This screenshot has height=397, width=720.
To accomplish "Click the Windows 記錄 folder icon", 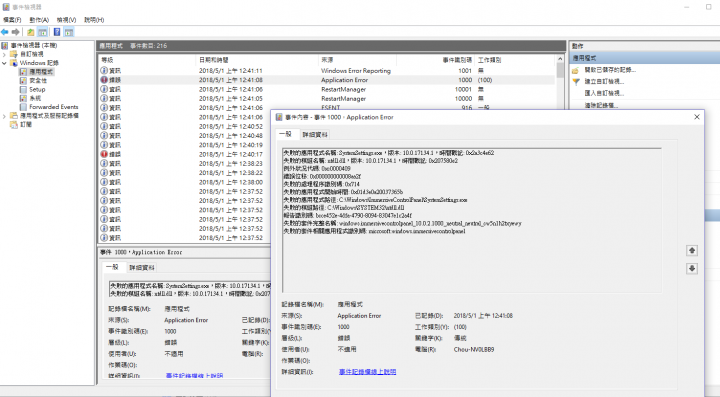I will tap(14, 63).
